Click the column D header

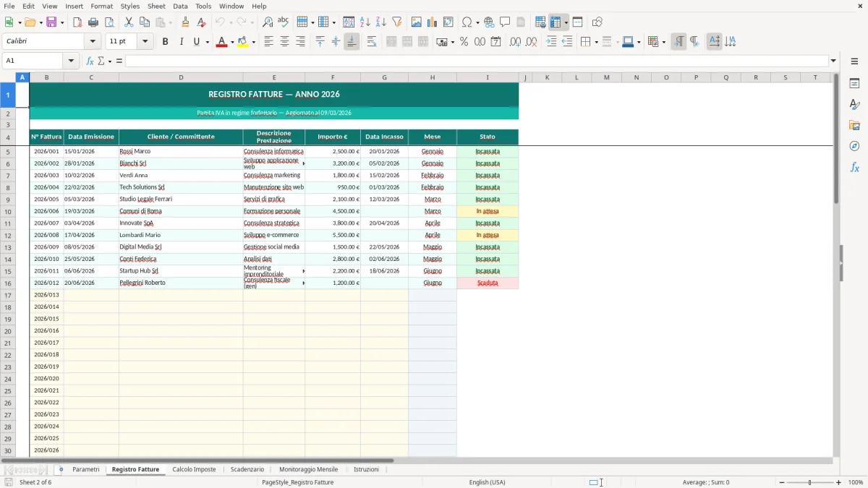coord(181,77)
